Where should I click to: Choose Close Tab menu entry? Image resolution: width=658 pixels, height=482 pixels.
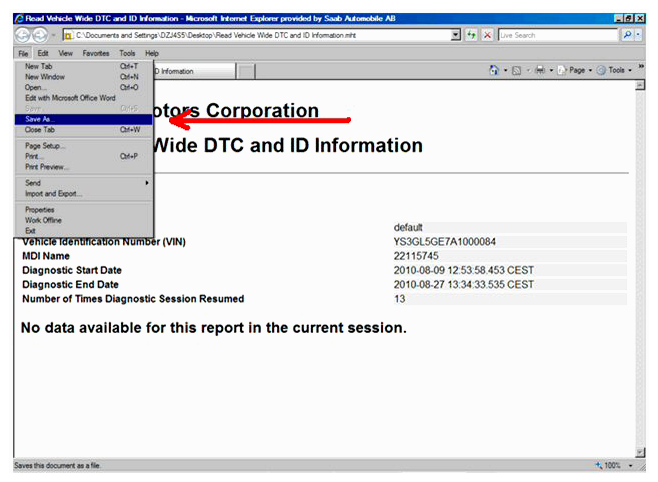point(84,130)
